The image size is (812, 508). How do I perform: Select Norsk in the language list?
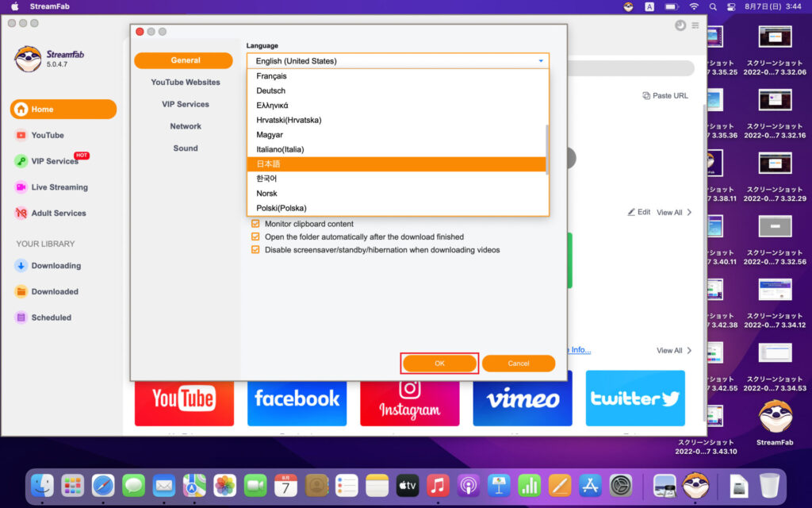[397, 194]
